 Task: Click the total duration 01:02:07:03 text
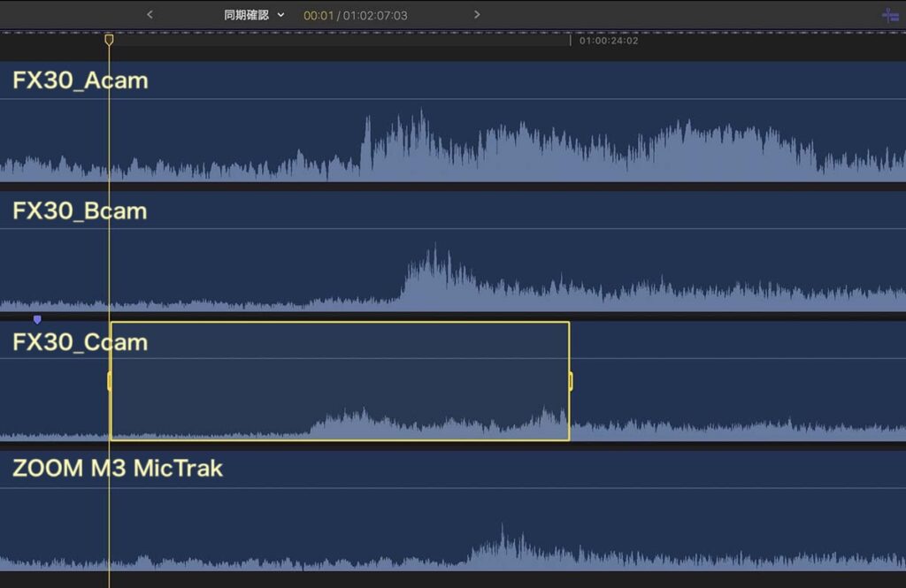pyautogui.click(x=375, y=16)
